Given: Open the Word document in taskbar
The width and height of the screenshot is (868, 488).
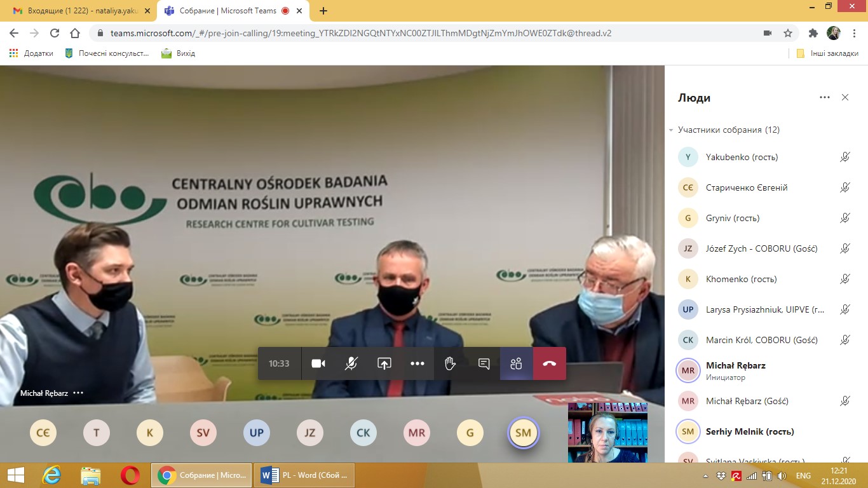Looking at the screenshot, I should click(x=304, y=475).
